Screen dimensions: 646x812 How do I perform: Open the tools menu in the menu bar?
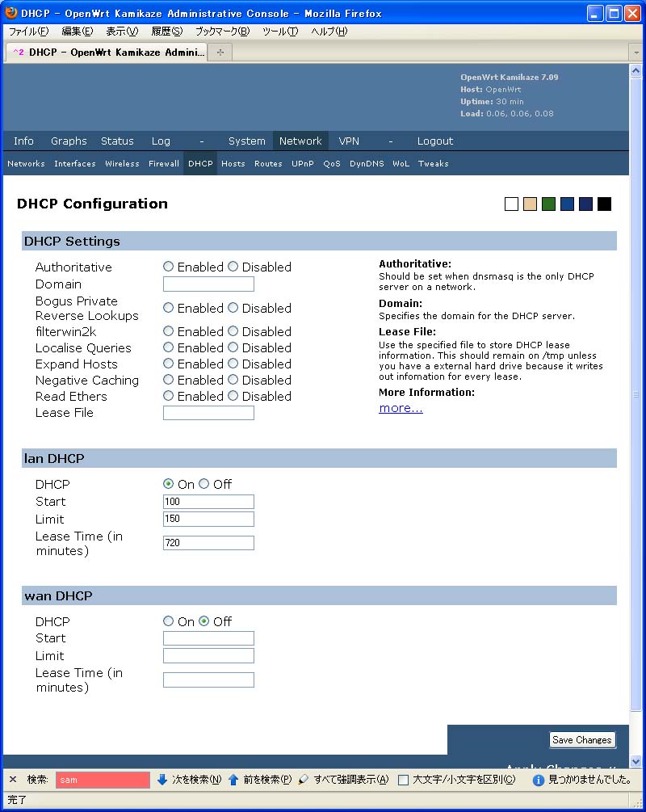coord(279,32)
